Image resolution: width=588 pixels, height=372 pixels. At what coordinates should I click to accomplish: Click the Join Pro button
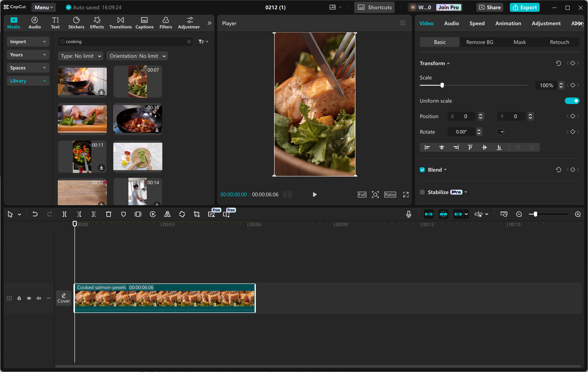coord(449,7)
